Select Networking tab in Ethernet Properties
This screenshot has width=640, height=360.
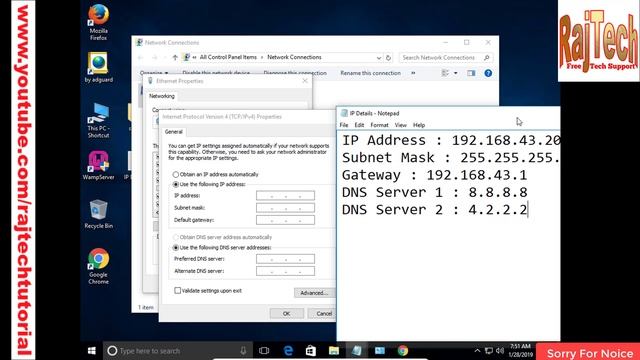(x=162, y=96)
